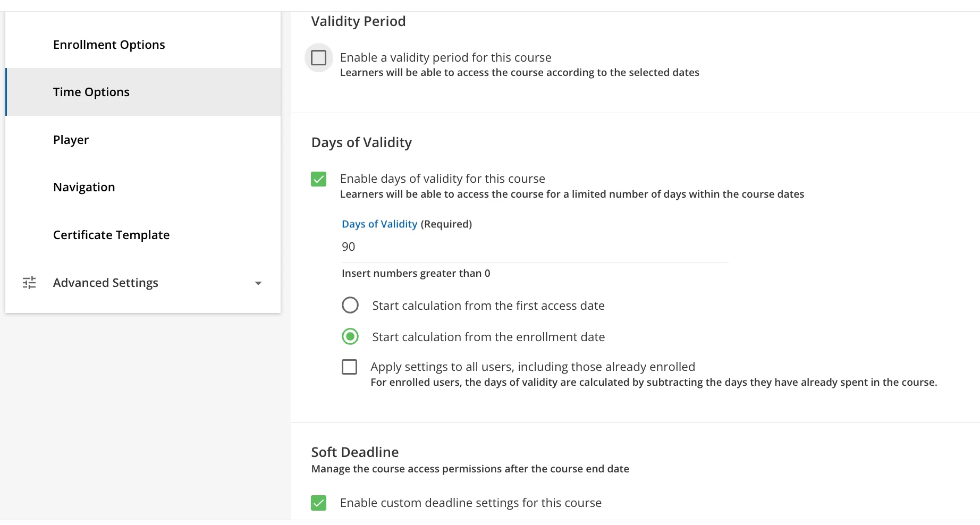Open Enrollment Options menu item
The width and height of the screenshot is (980, 525).
click(109, 45)
